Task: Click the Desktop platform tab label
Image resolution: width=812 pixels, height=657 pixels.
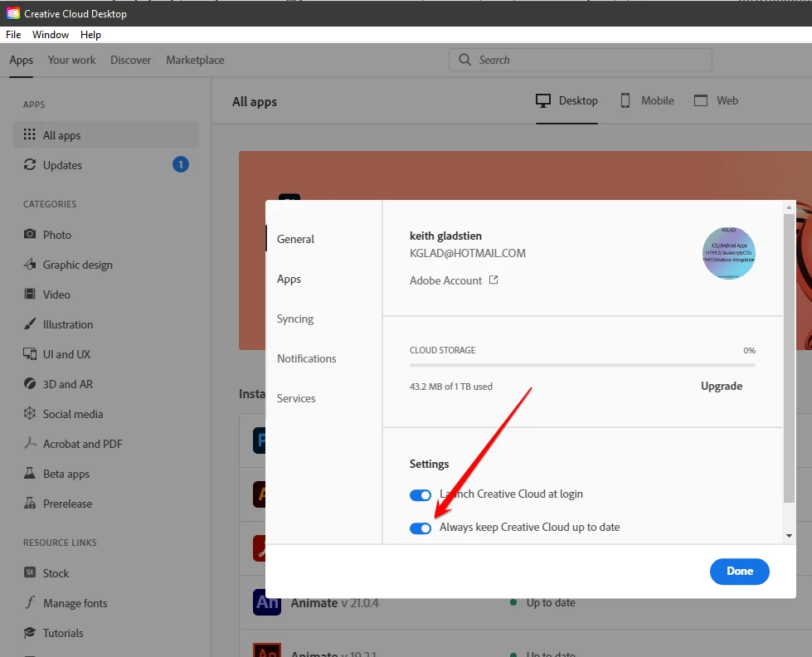Action: [x=578, y=100]
